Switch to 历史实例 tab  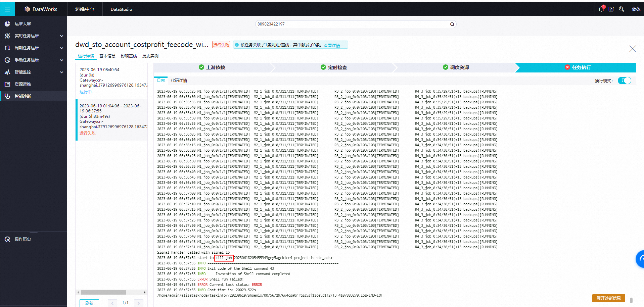150,56
